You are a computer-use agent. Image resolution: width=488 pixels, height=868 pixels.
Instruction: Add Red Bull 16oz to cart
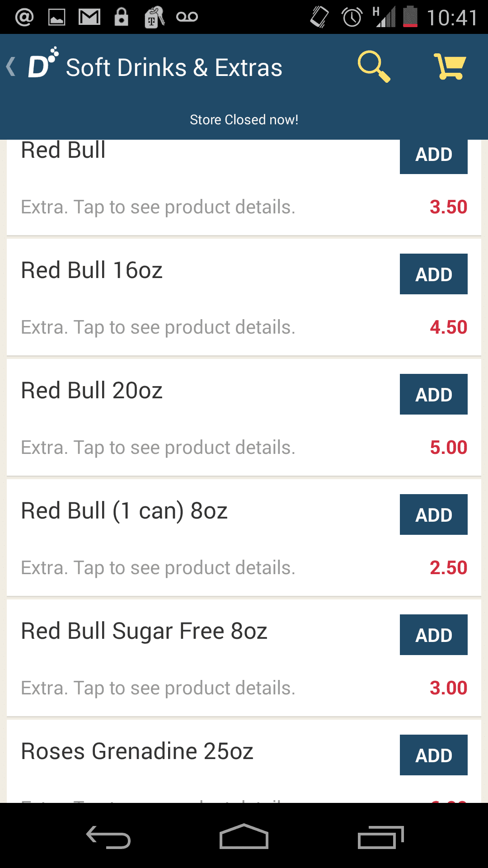point(433,274)
